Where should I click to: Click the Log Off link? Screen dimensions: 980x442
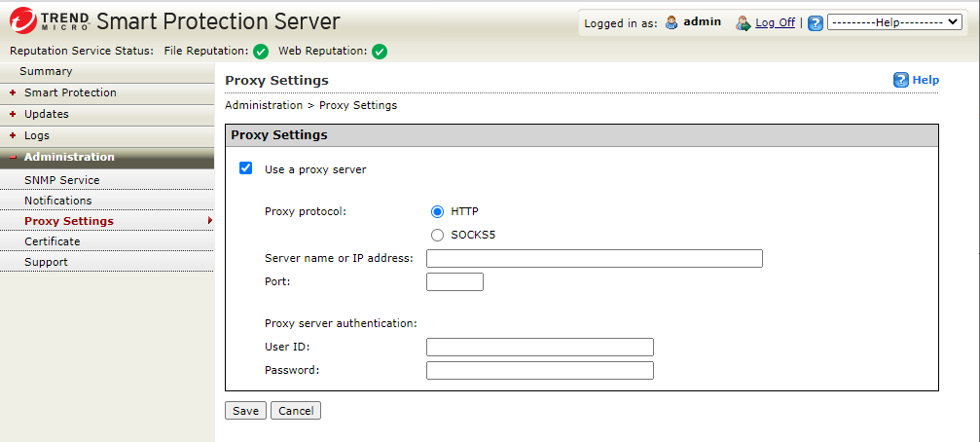pyautogui.click(x=775, y=22)
